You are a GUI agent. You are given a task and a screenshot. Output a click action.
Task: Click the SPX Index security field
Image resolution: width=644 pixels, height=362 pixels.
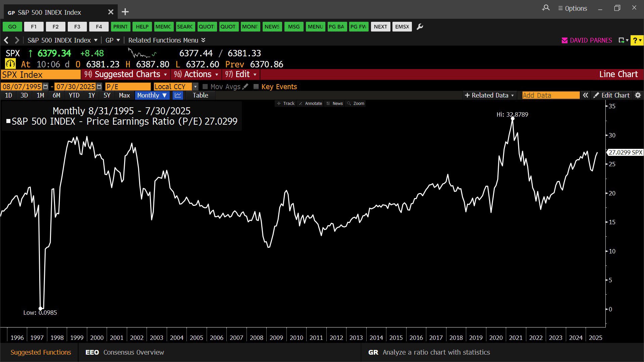[x=41, y=74]
